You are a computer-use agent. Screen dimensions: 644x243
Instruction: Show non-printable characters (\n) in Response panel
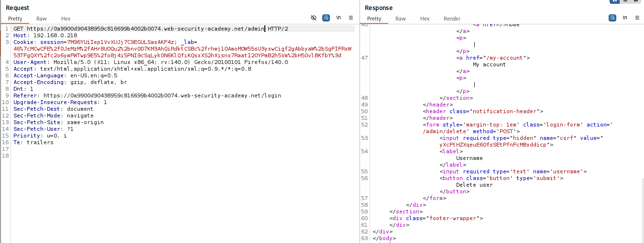625,18
